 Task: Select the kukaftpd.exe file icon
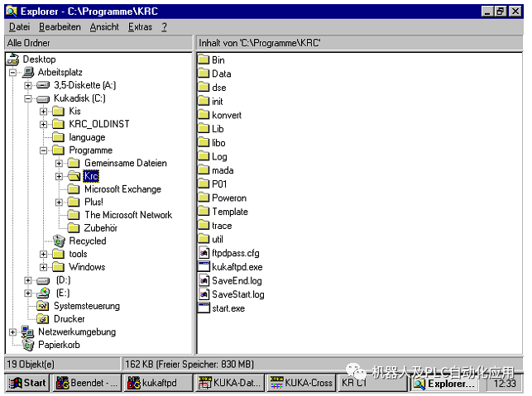pyautogui.click(x=204, y=266)
